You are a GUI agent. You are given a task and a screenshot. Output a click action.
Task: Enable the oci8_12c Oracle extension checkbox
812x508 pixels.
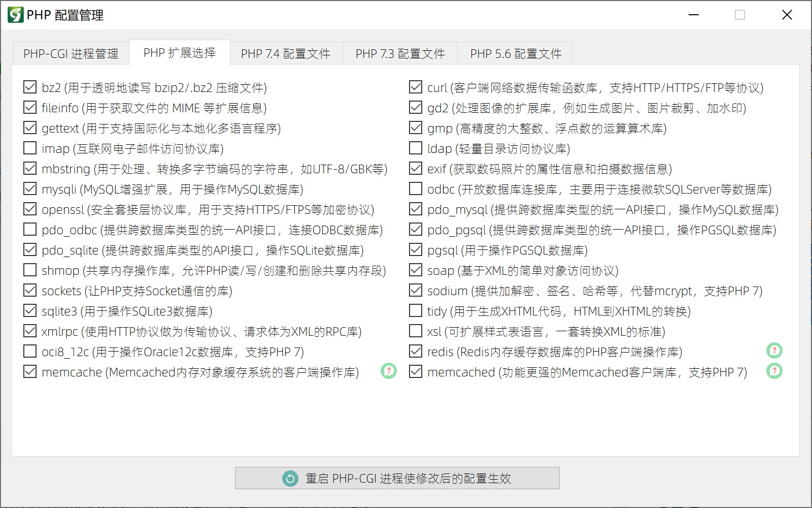30,352
